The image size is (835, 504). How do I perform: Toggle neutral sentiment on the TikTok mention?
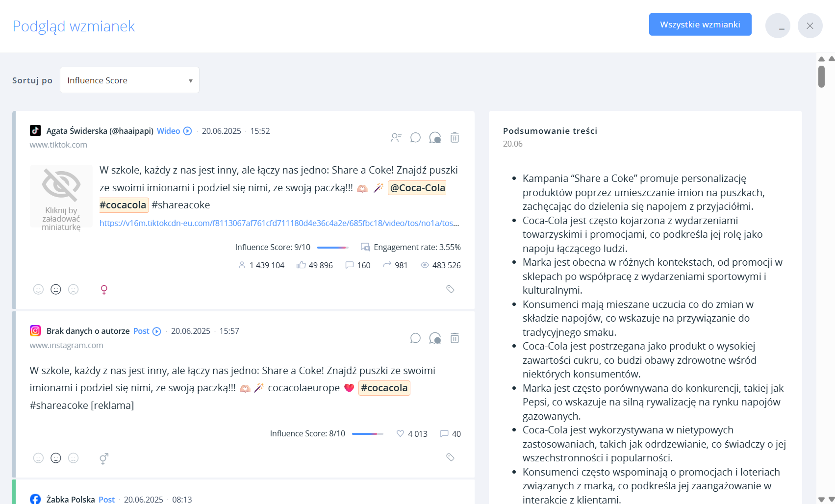click(56, 289)
